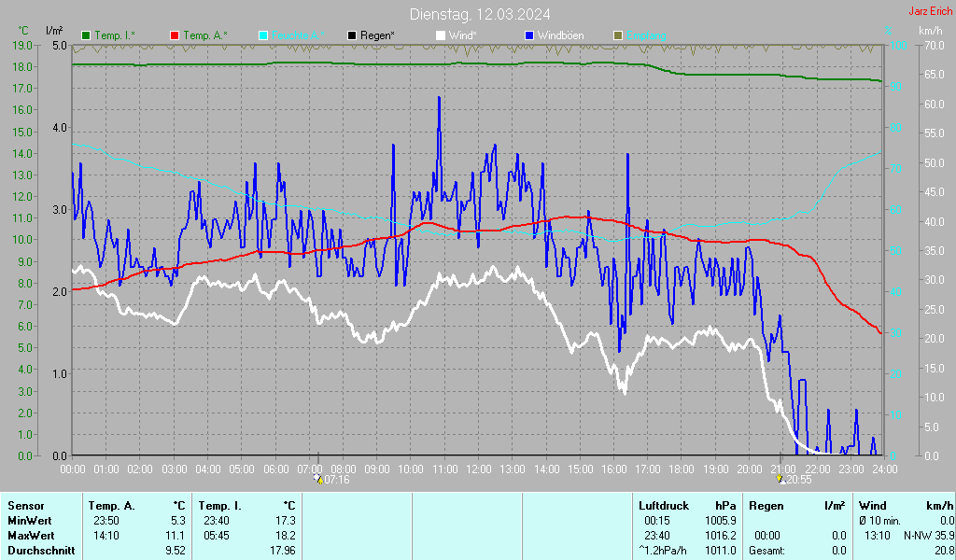
Task: Click the sunrise marker at 07:16
Action: pos(317,479)
